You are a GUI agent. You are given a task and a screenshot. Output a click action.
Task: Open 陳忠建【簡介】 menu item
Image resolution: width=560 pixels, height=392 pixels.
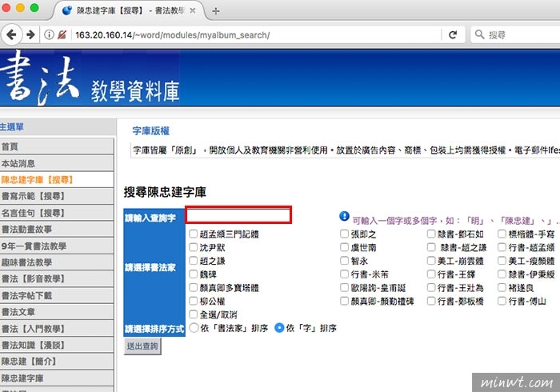tap(57, 362)
